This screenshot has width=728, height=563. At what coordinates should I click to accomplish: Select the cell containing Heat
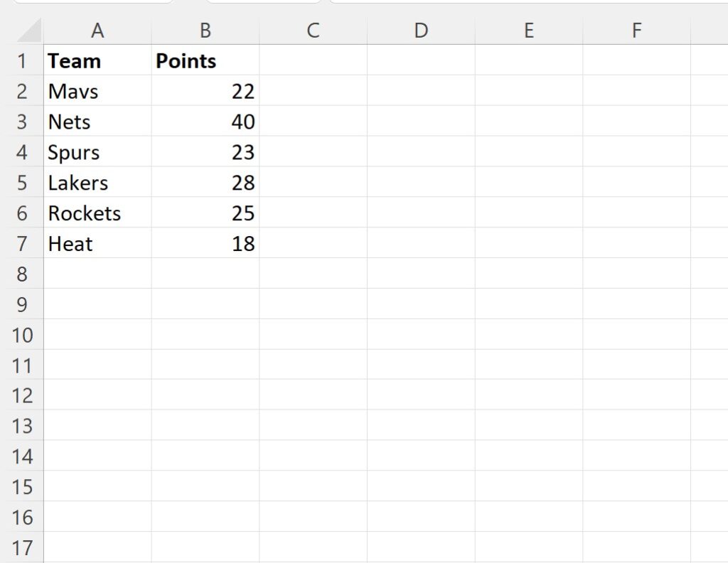pyautogui.click(x=97, y=244)
